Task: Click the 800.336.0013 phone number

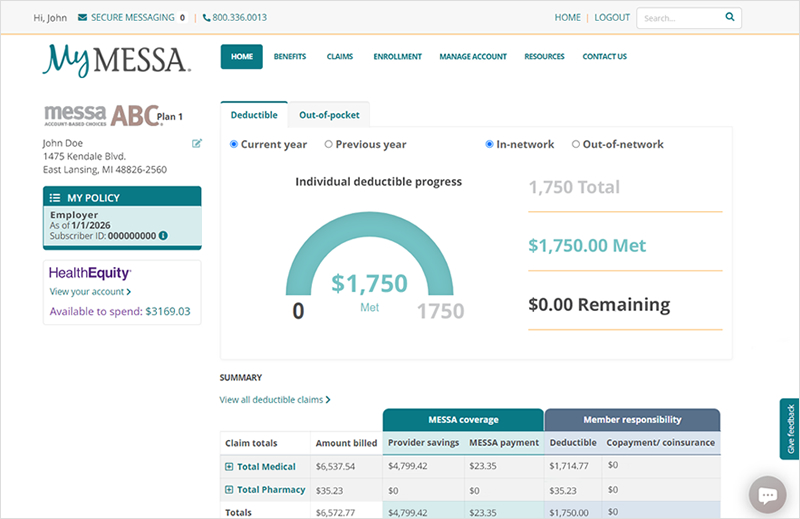Action: pos(239,17)
